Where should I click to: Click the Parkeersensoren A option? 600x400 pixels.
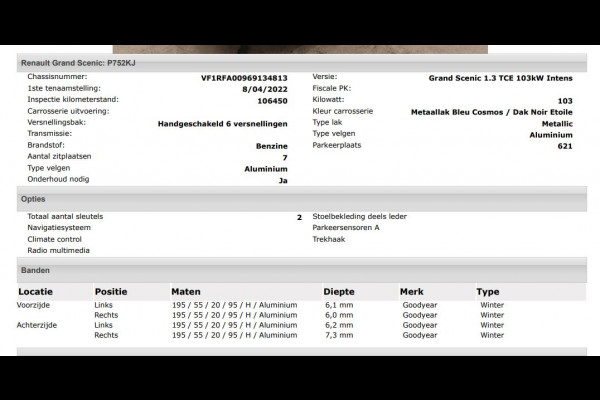coord(346,228)
